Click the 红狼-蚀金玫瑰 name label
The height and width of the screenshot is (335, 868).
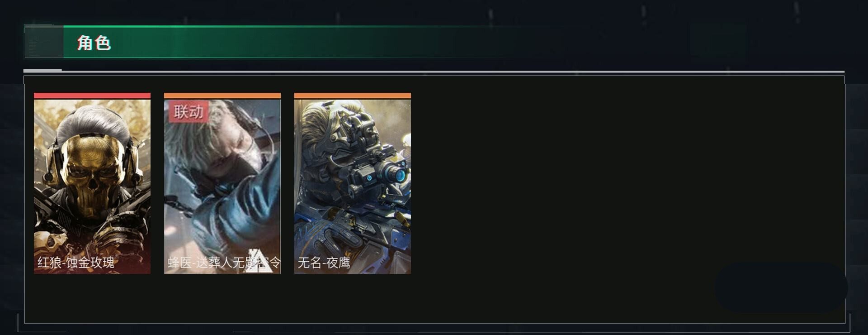(x=76, y=263)
